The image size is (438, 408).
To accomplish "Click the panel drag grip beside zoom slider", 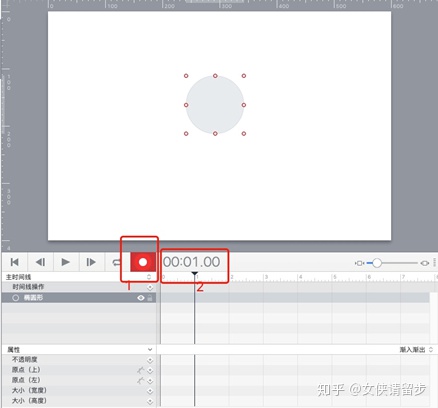I will [435, 263].
